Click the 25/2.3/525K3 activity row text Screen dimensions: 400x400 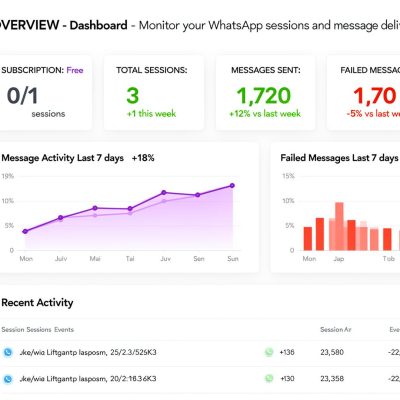tap(88, 352)
